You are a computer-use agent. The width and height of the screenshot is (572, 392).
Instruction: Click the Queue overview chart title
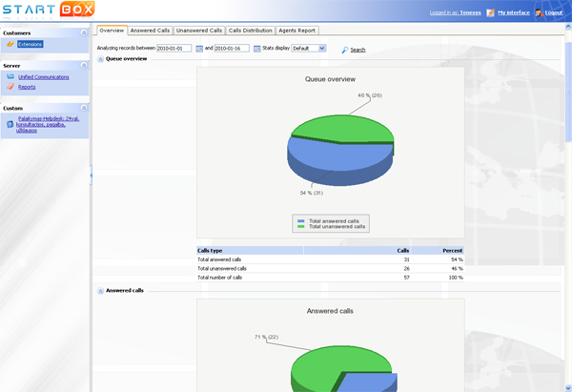click(x=330, y=79)
